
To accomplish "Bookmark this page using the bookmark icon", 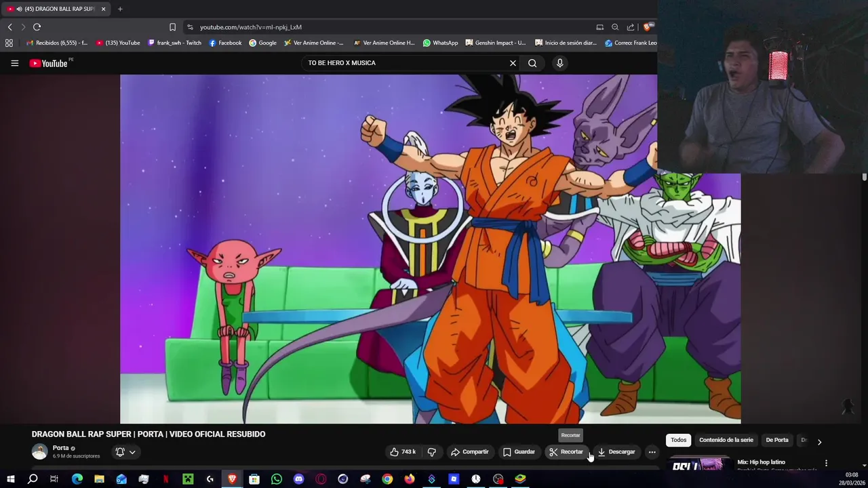I will (172, 27).
